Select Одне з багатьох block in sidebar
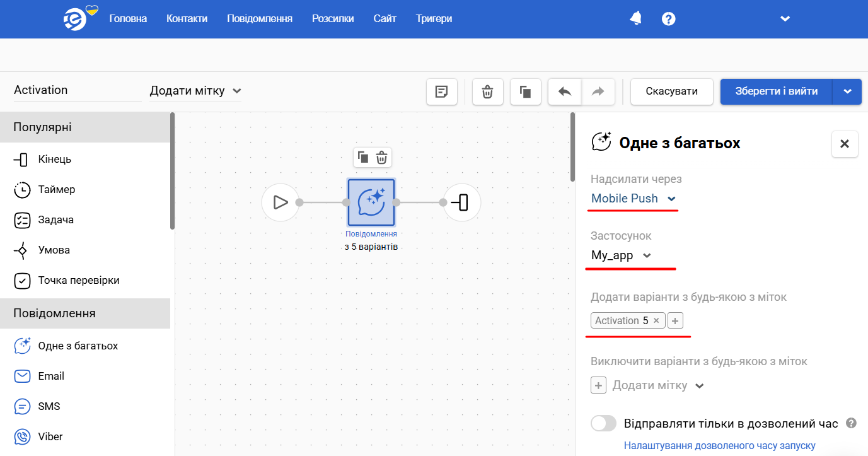 pyautogui.click(x=85, y=346)
